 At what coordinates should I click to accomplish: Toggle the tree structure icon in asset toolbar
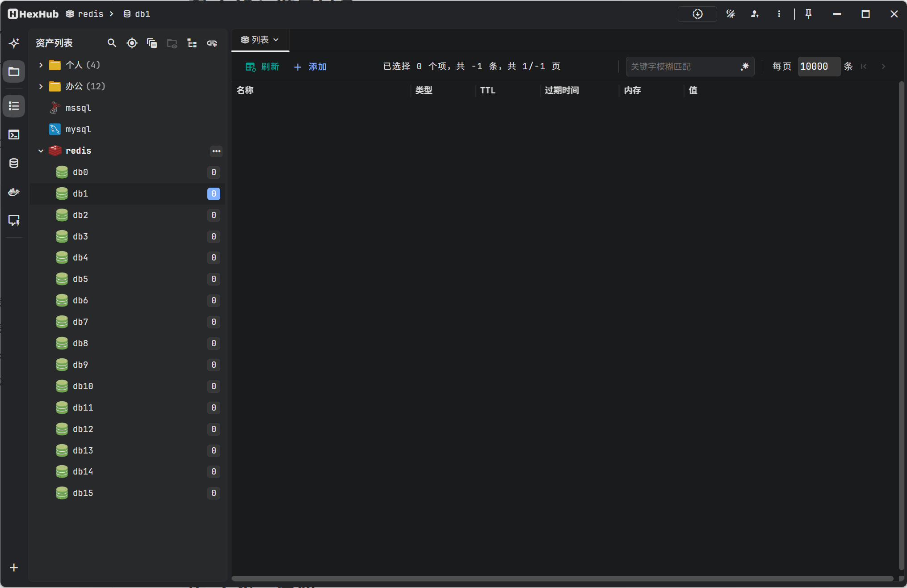(192, 43)
